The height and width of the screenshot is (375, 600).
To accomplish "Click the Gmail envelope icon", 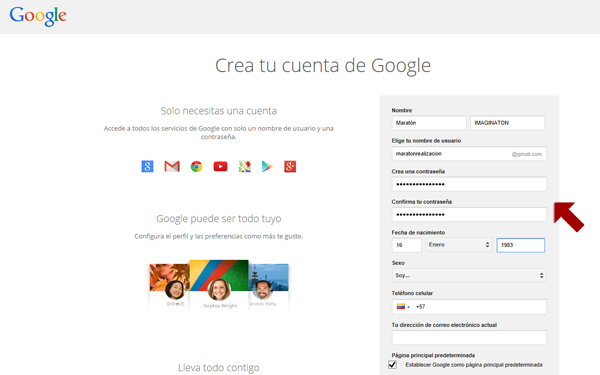I will [172, 166].
